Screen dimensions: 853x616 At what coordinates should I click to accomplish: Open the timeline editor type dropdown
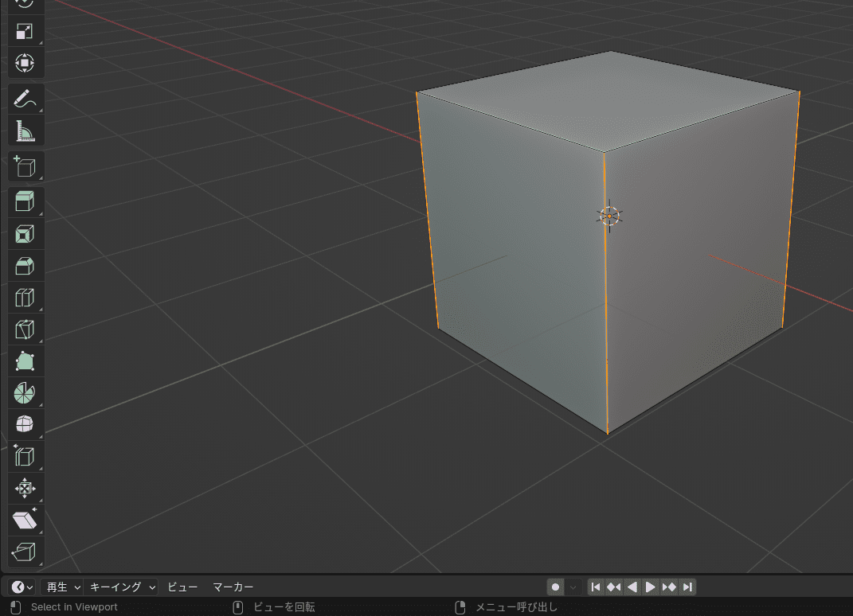22,587
